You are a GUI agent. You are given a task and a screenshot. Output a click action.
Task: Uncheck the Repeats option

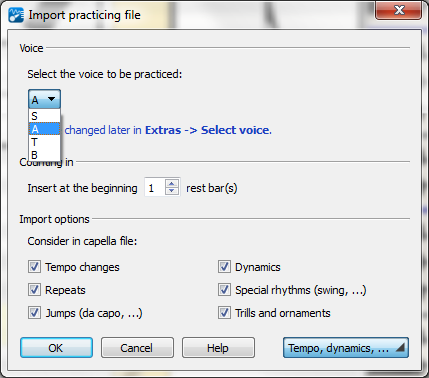34,290
